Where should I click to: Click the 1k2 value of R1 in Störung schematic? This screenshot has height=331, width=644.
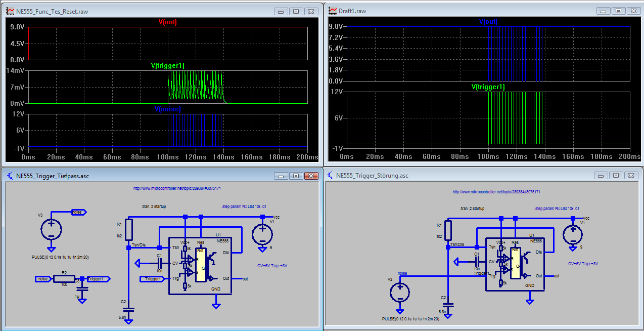pos(439,236)
